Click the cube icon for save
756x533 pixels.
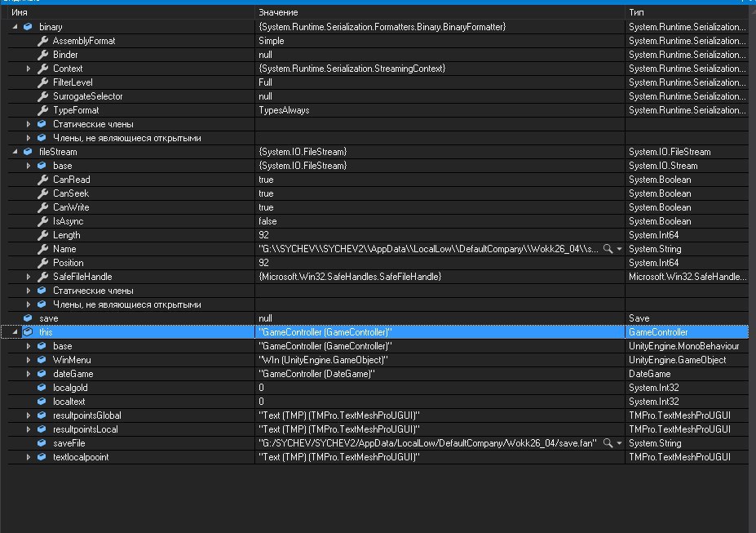tap(28, 318)
